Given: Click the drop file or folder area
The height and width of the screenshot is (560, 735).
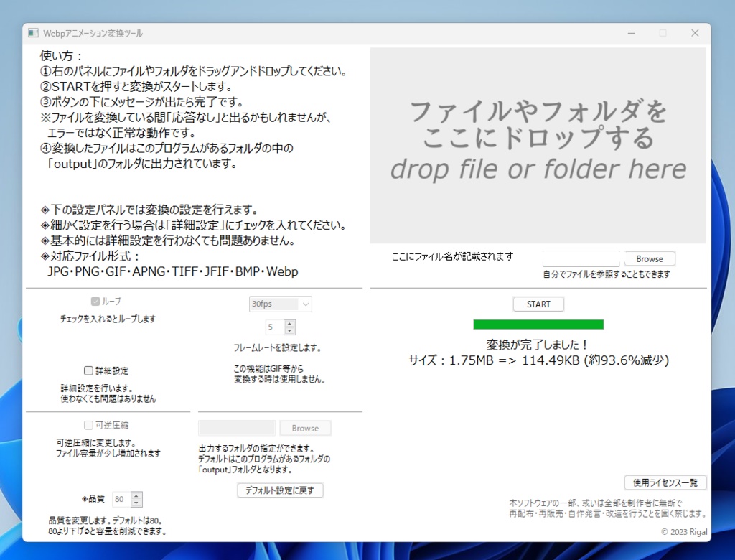Looking at the screenshot, I should 538,144.
